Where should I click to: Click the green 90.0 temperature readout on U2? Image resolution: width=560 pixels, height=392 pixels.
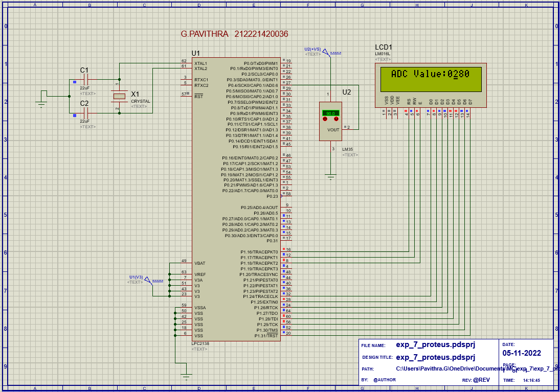331,113
